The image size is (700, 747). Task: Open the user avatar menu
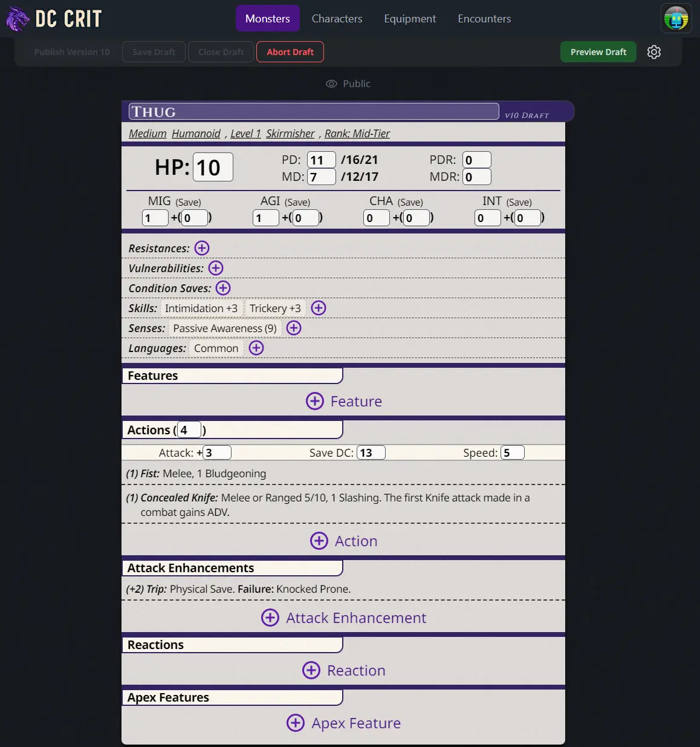point(676,18)
